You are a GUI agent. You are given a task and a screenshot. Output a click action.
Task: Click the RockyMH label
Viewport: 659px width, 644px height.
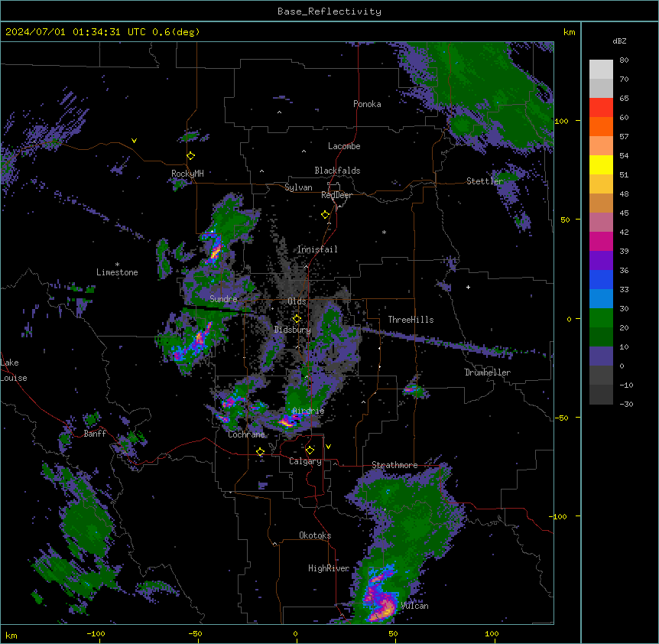pyautogui.click(x=187, y=173)
